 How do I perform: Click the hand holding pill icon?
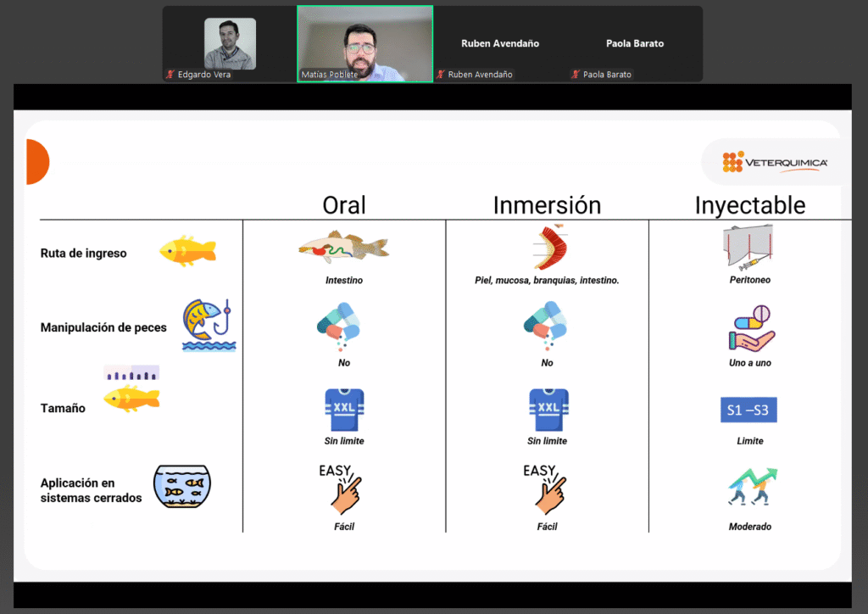click(750, 328)
